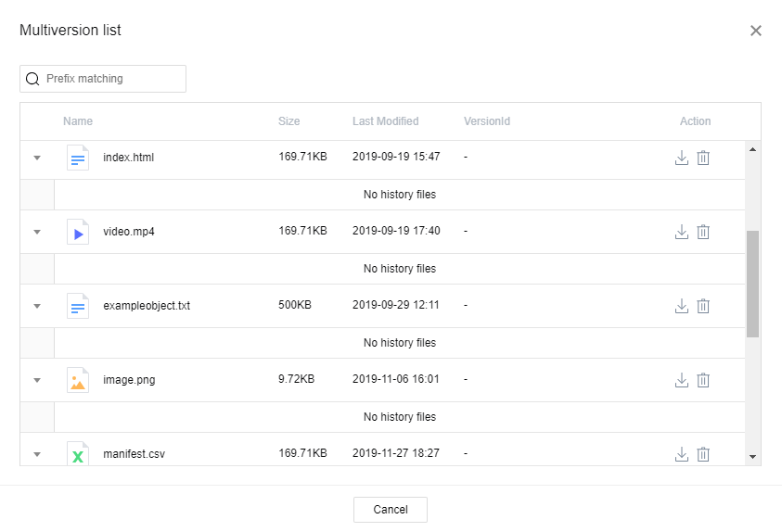The height and width of the screenshot is (532, 782).
Task: Download the index.html file
Action: 681,158
